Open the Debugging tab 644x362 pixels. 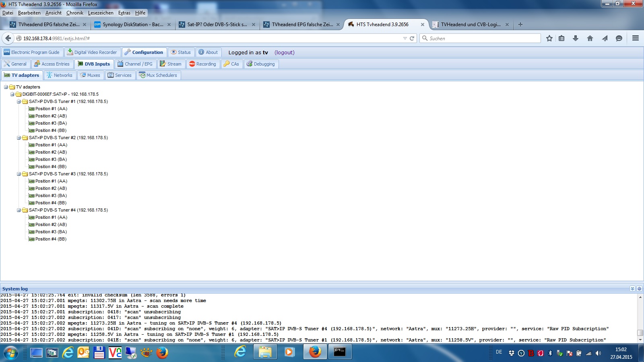pos(261,64)
